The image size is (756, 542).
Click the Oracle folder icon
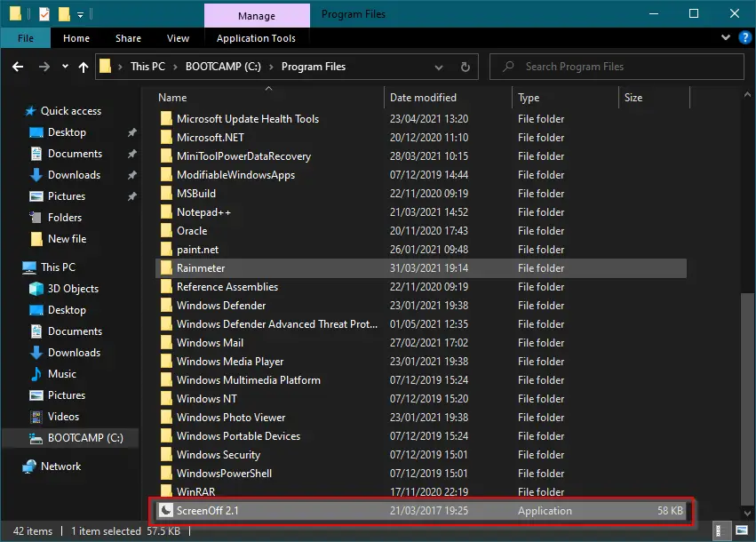point(166,230)
